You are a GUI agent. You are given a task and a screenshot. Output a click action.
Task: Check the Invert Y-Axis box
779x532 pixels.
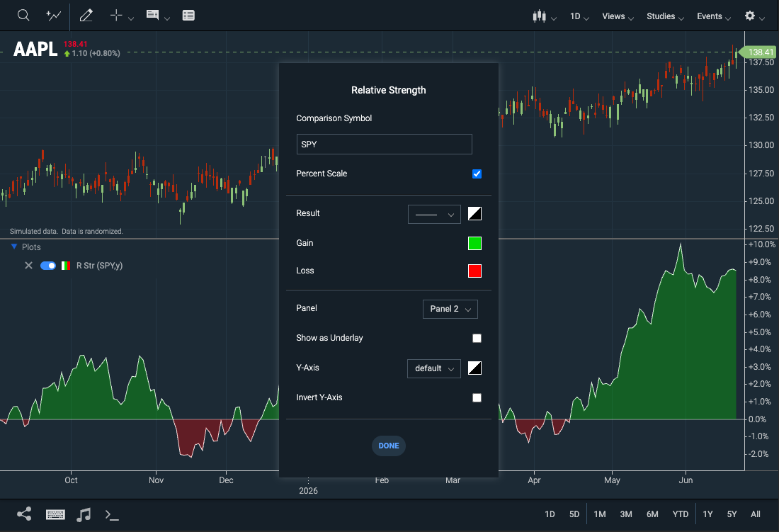pos(477,397)
